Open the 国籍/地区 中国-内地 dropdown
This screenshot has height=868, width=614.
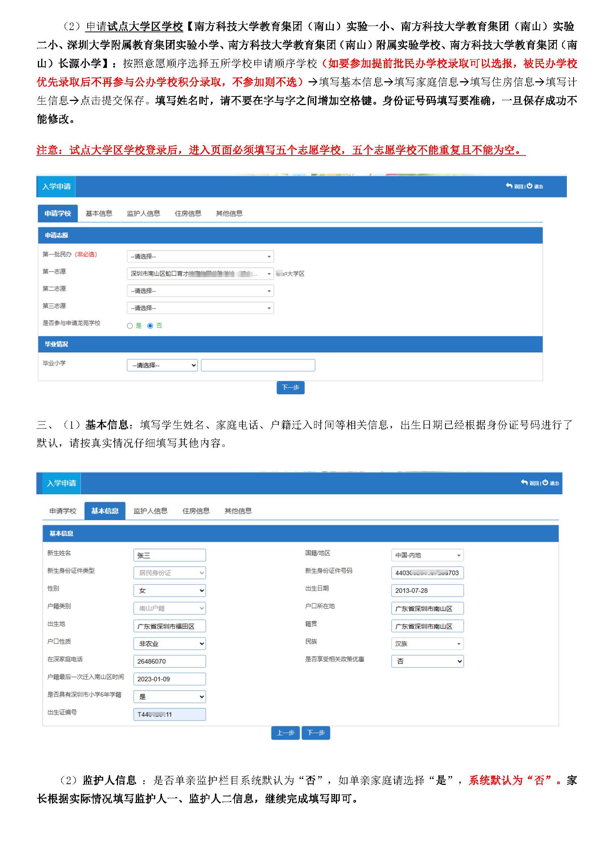click(x=427, y=555)
